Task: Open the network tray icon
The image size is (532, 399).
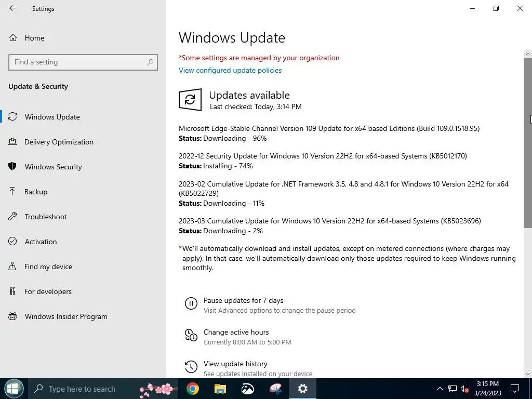Action: [x=453, y=389]
